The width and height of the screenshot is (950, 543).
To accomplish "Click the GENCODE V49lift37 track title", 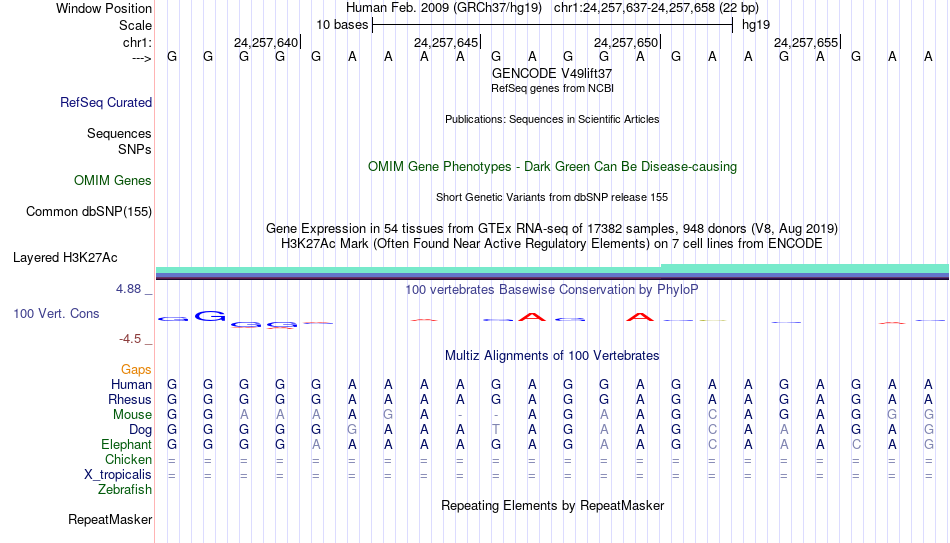I will pyautogui.click(x=552, y=73).
